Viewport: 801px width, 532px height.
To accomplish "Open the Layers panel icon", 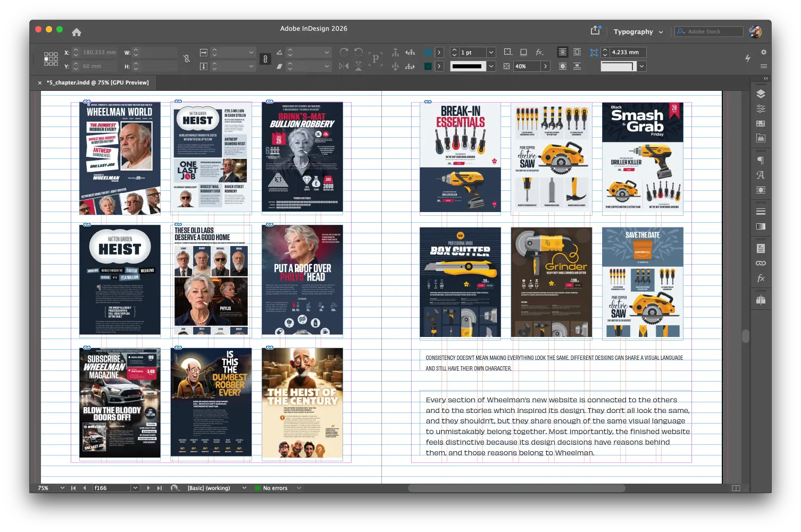I will tap(761, 94).
